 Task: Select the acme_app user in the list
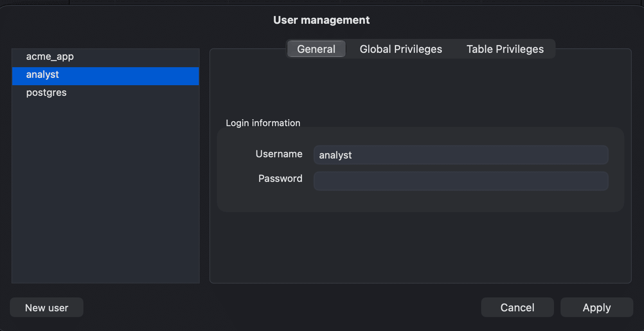(x=106, y=57)
